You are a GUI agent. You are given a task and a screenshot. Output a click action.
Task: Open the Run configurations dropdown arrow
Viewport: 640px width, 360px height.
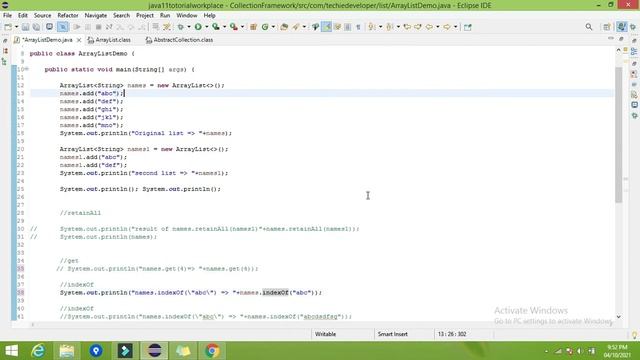tap(207, 27)
